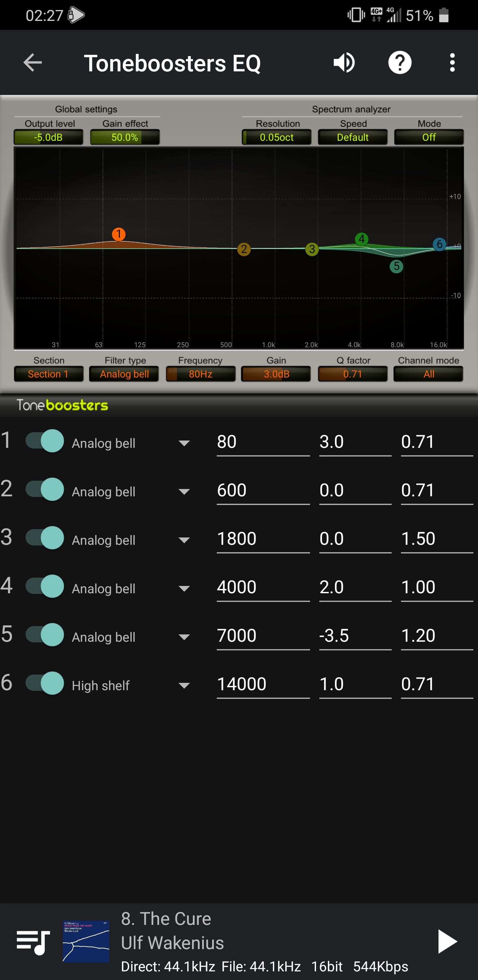The image size is (478, 980).
Task: Disable EQ band 1 toggle
Action: pyautogui.click(x=45, y=441)
